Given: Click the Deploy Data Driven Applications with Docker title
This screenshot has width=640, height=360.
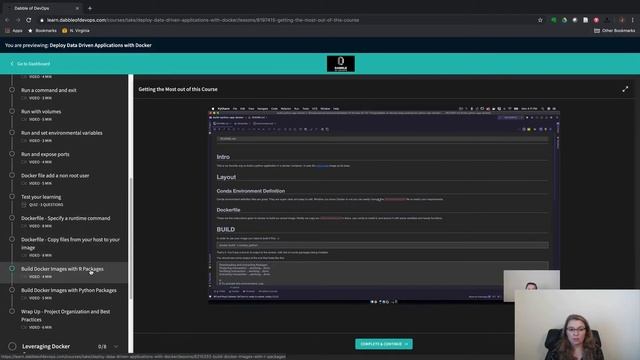Looking at the screenshot, I should coord(100,45).
